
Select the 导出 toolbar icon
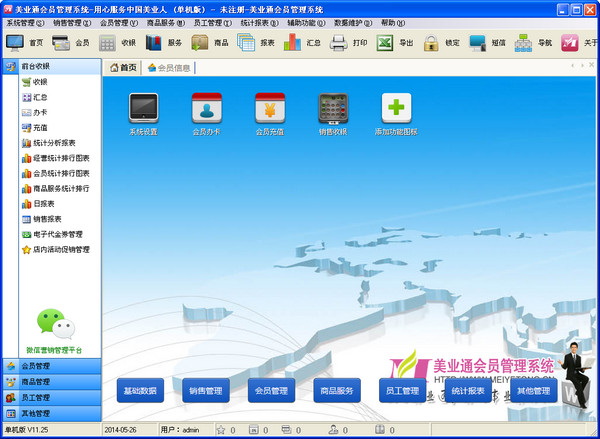tap(385, 43)
